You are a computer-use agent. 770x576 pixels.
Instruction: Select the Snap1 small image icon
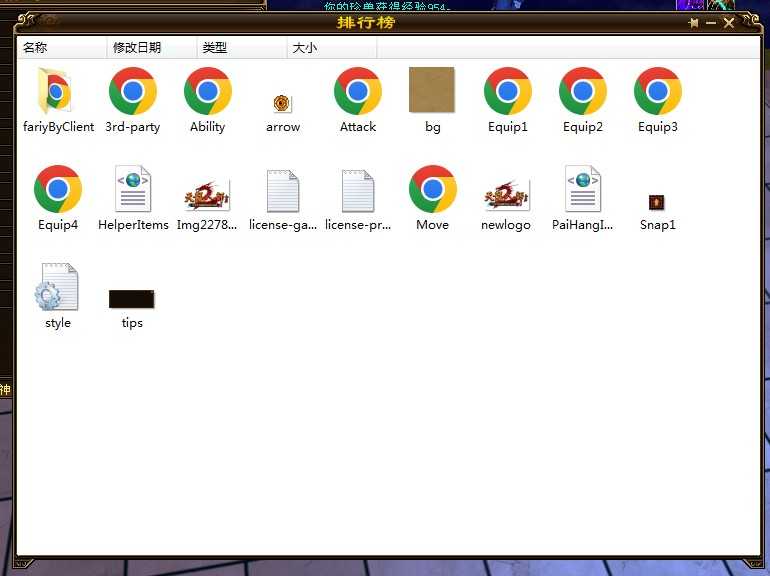click(657, 202)
